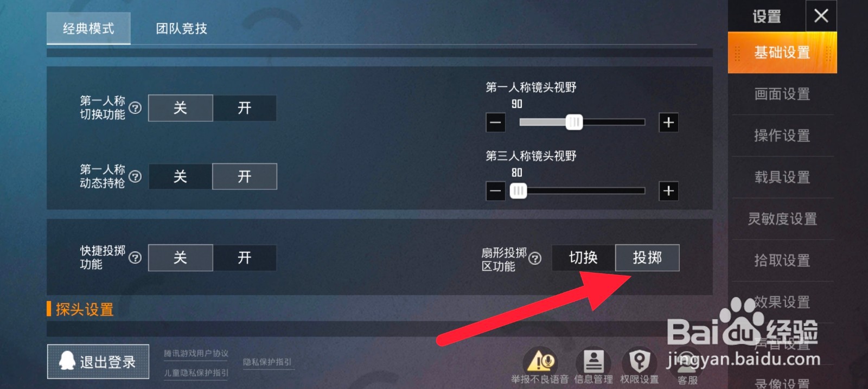The width and height of the screenshot is (868, 389).
Task: Turn 快捷投掷功能 to 开
Action: [245, 258]
